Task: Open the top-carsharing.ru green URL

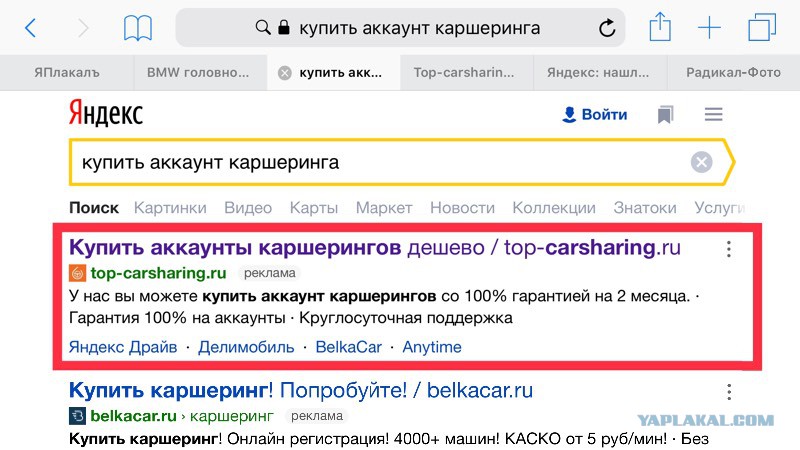Action: tap(158, 273)
